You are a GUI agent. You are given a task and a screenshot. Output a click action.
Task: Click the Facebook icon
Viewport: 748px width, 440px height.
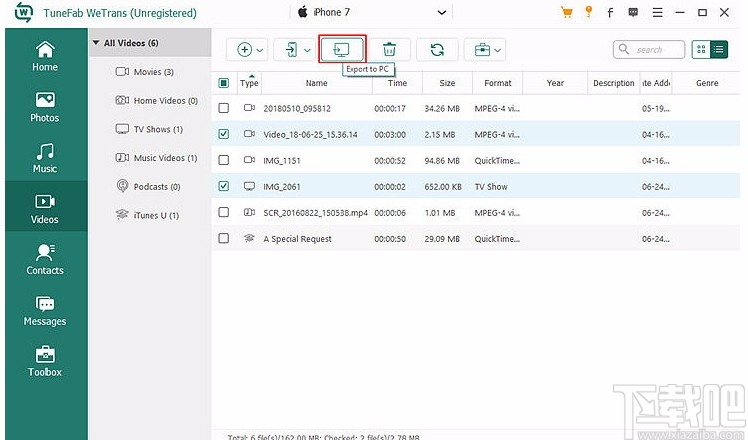pos(610,13)
